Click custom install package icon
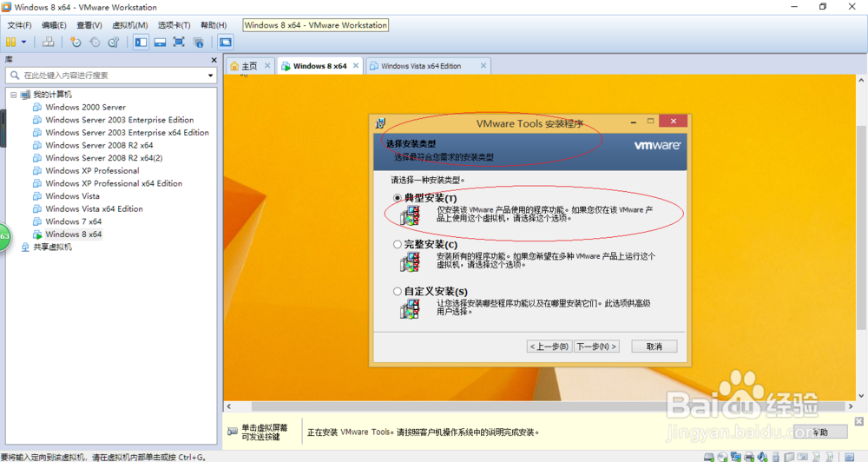Viewport: 868px width, 462px height. pos(411,309)
